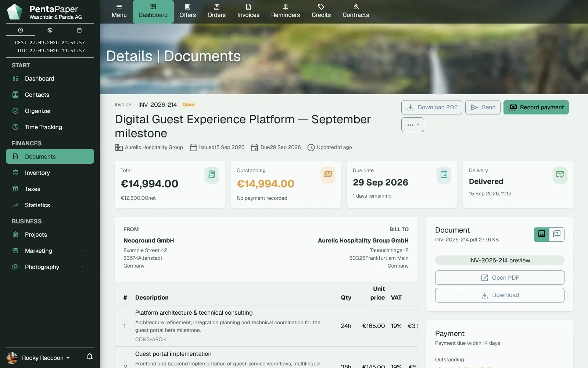The height and width of the screenshot is (368, 588).
Task: Open the Orders tab
Action: coord(216,11)
